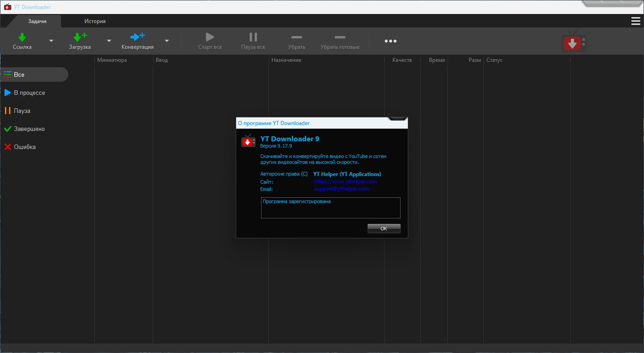Select the Все filter in the sidebar
Screen dimensions: 644x353
pyautogui.click(x=34, y=74)
